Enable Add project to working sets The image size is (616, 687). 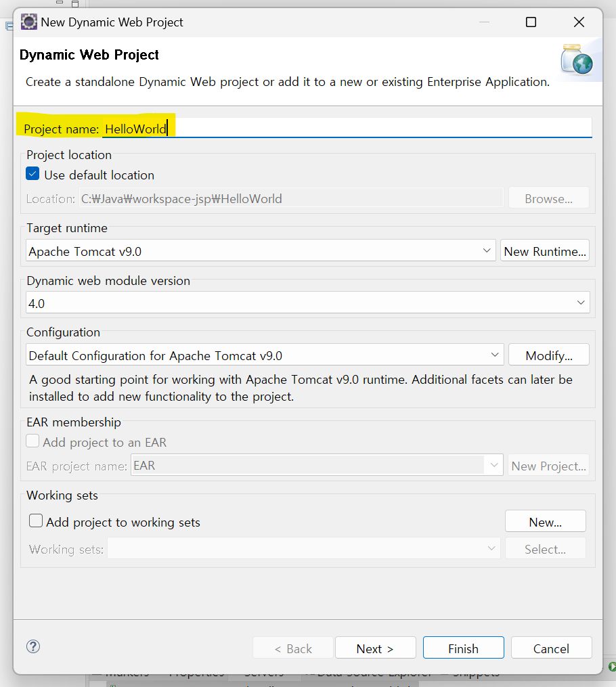[36, 521]
